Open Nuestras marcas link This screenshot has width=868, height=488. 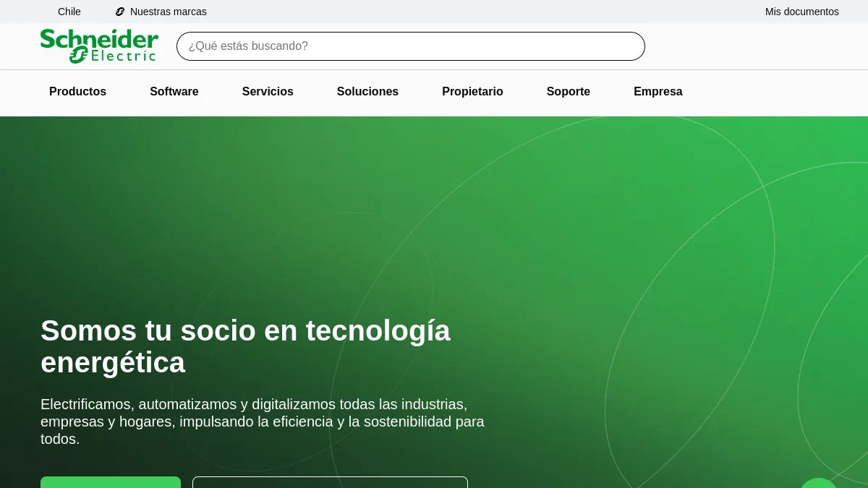168,12
